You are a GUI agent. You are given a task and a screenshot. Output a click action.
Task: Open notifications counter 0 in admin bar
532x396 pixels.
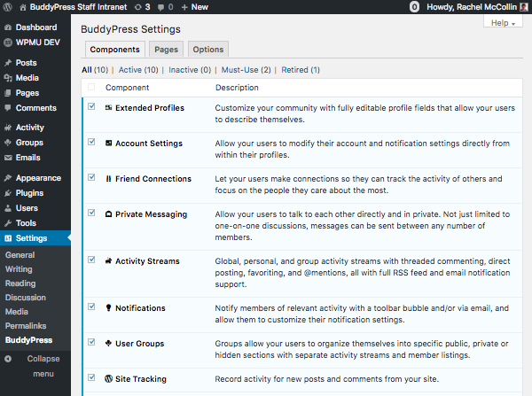click(414, 7)
